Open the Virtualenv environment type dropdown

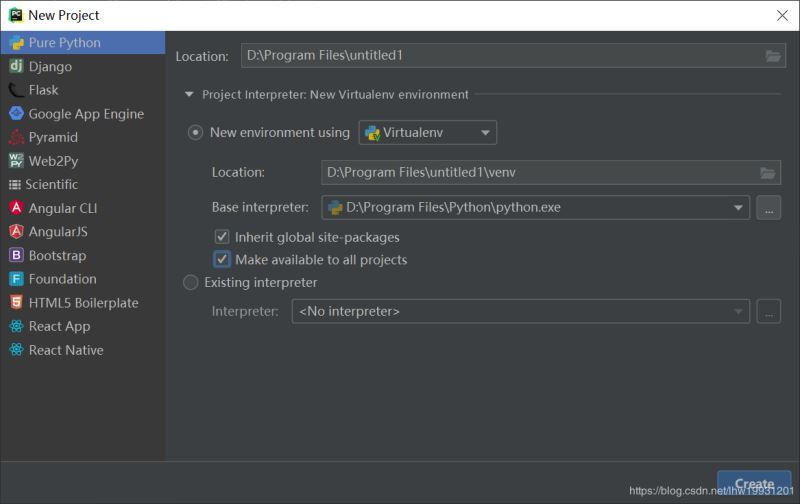coord(428,133)
